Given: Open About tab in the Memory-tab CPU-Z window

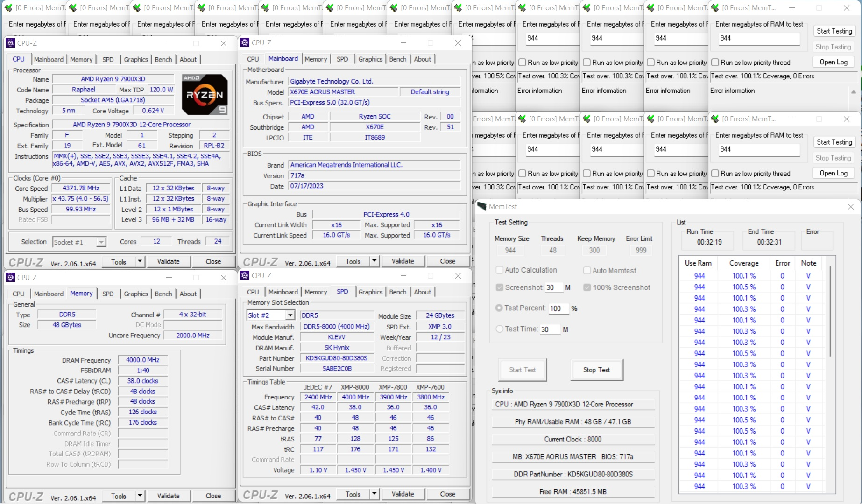Looking at the screenshot, I should [188, 294].
